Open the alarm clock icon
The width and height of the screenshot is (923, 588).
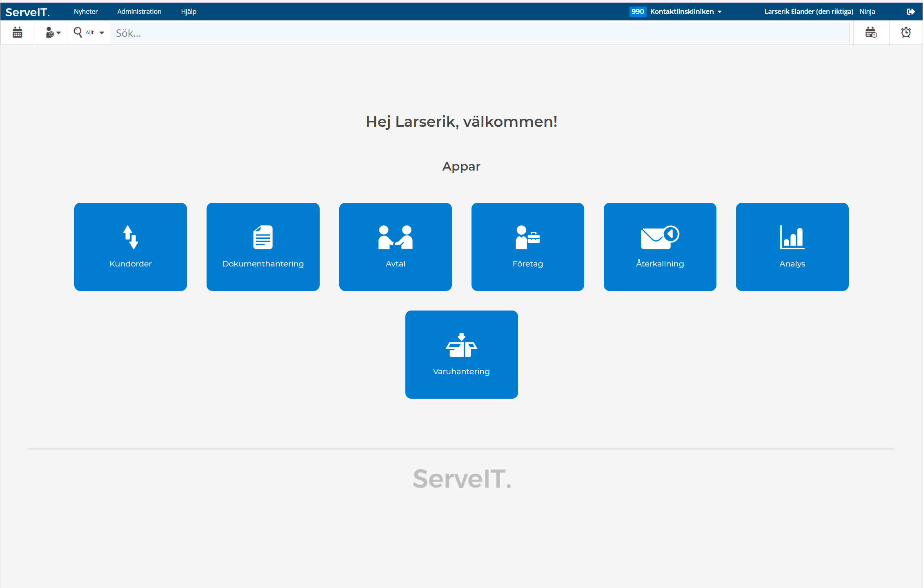[906, 33]
